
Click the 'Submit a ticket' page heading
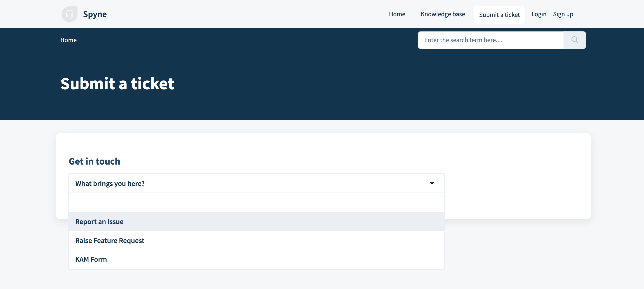tap(117, 83)
